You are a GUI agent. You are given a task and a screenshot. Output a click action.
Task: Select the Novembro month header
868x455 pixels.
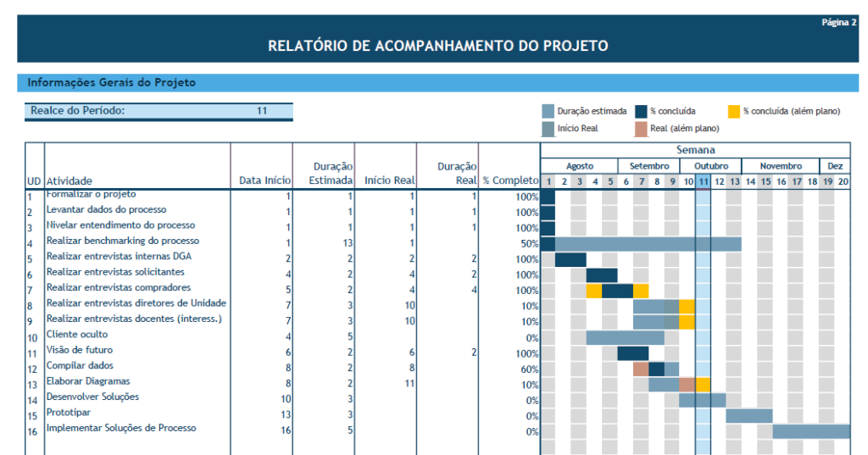pos(780,166)
